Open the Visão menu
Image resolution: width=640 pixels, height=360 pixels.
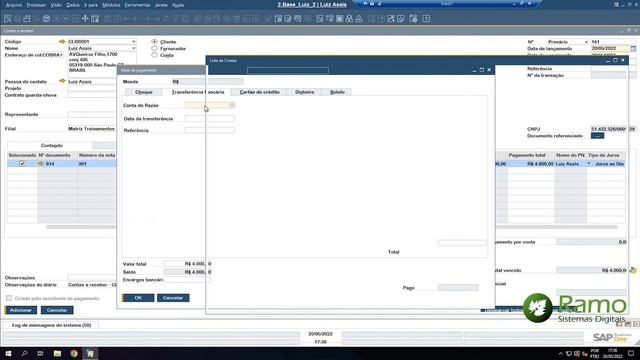point(56,5)
